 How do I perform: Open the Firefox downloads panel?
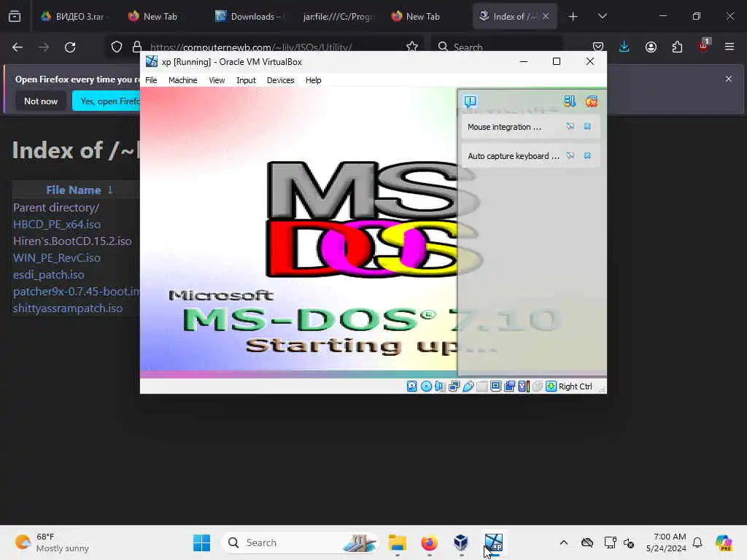624,47
